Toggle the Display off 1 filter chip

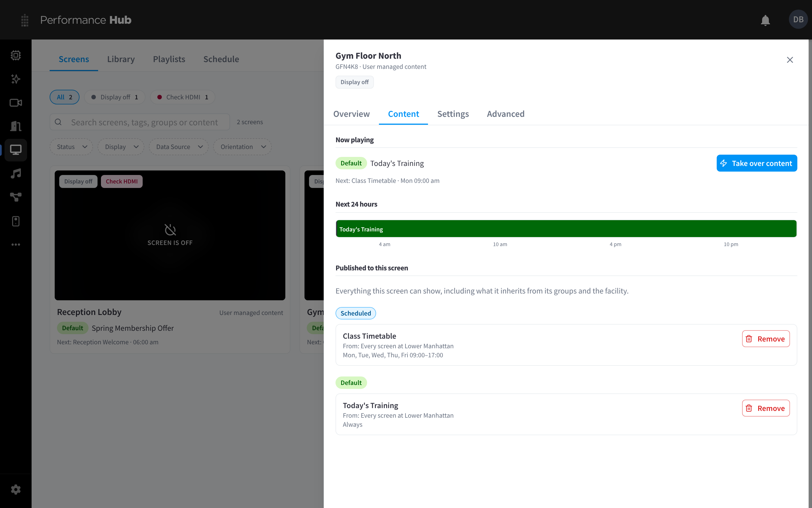(x=115, y=97)
